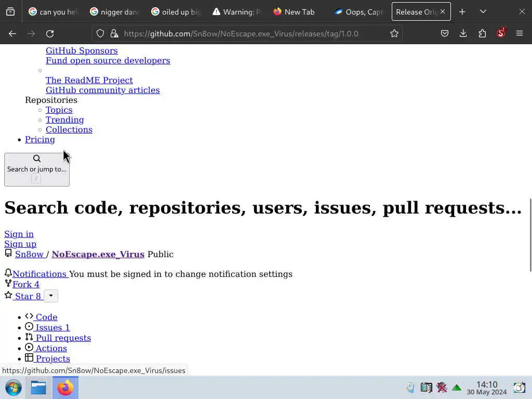Open the NoEscape.exe_Virus repository link

point(98,254)
